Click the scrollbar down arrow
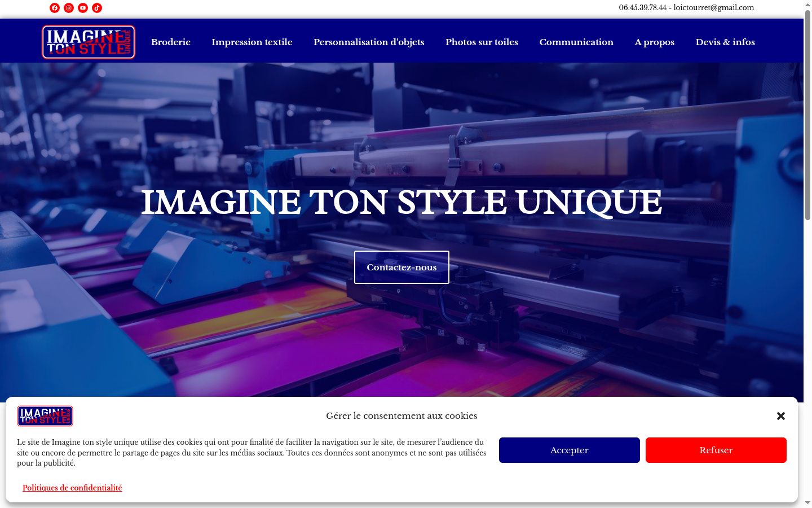The width and height of the screenshot is (812, 508). (x=807, y=503)
